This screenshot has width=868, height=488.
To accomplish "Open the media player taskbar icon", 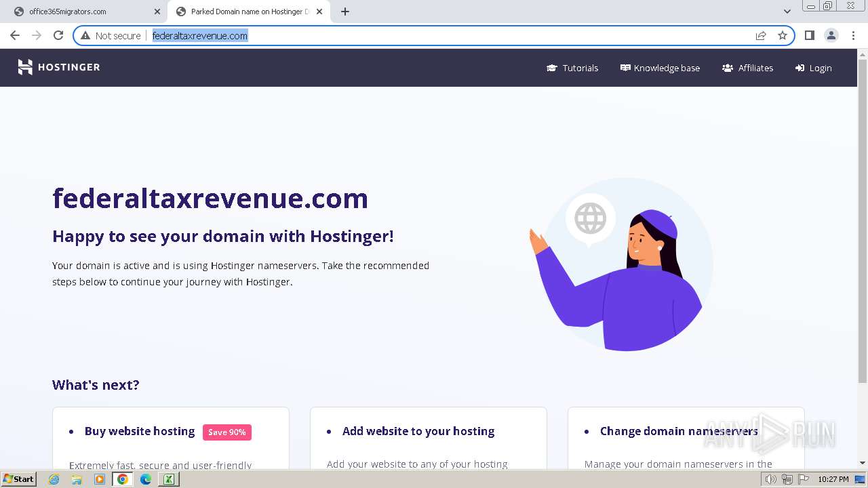I will coord(100,479).
